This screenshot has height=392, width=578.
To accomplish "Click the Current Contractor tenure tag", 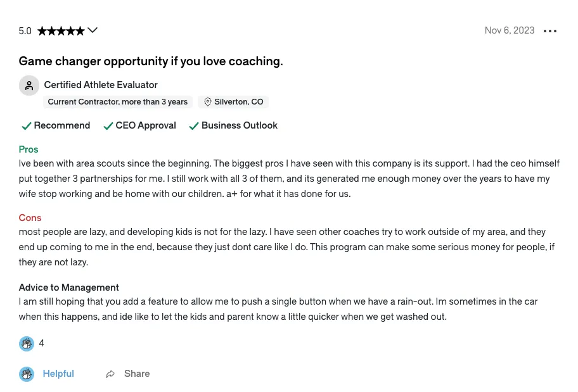I will 118,102.
